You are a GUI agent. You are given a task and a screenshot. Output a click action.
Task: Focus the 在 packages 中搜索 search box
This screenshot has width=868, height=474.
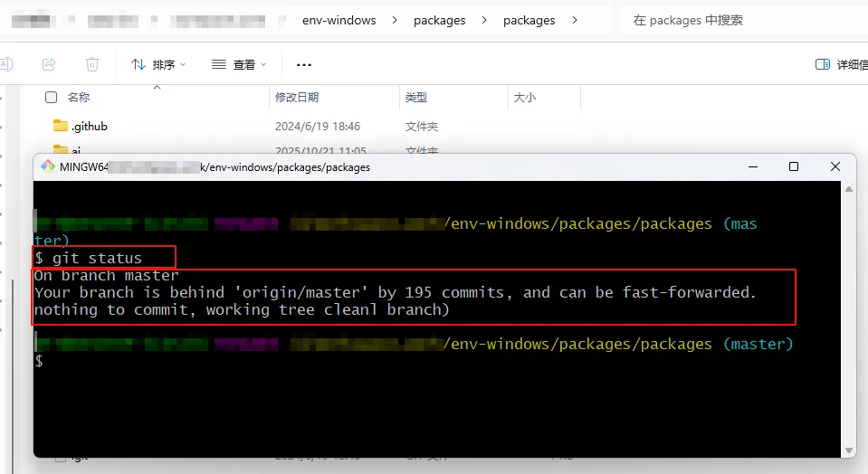pyautogui.click(x=745, y=21)
